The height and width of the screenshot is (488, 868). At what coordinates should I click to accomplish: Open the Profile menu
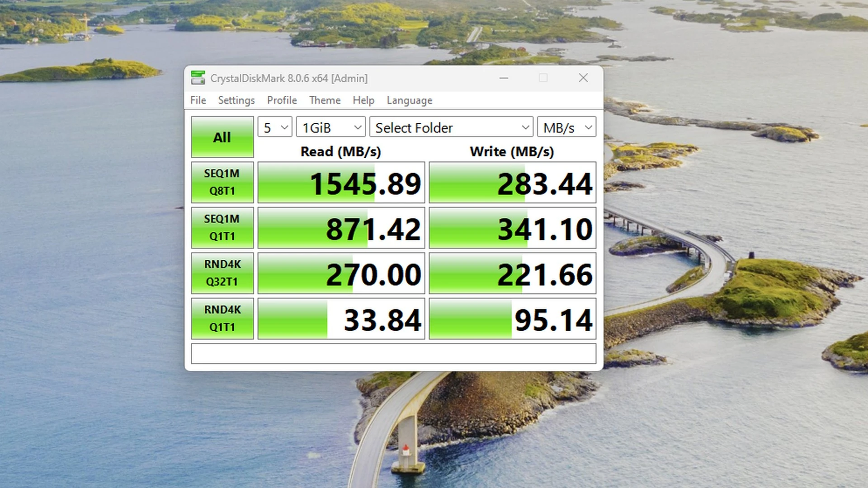point(282,100)
